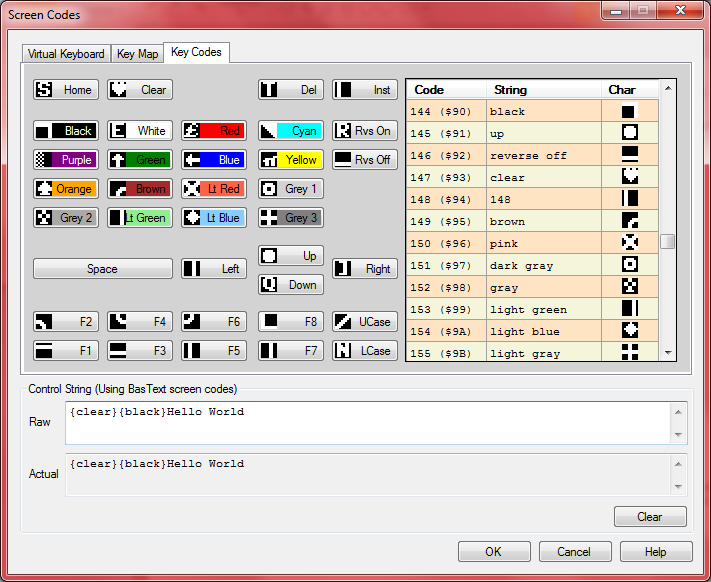Screen dimensions: 711x582
Task: Insert the F8 function key code
Action: pos(291,321)
